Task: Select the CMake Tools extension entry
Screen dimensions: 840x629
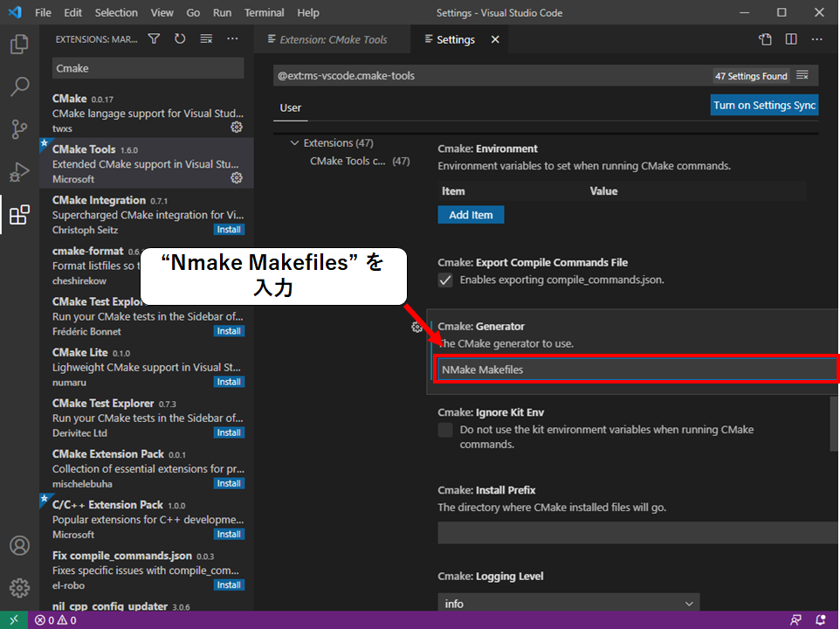Action: tap(146, 162)
